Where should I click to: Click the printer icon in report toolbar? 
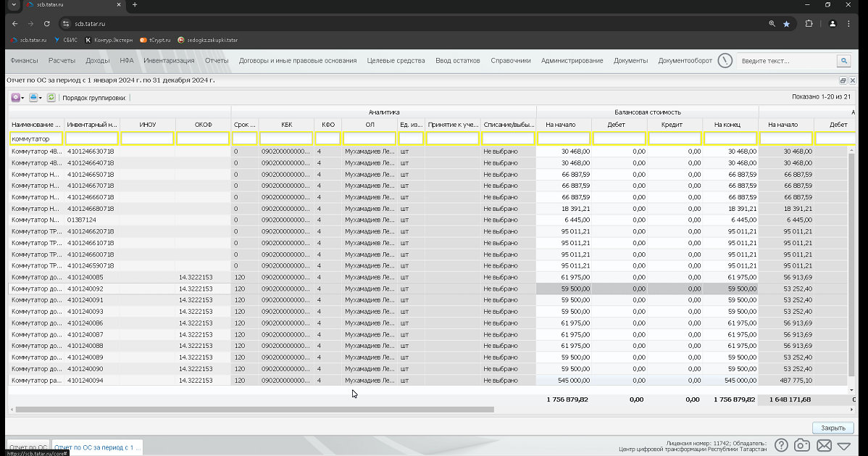[x=33, y=98]
